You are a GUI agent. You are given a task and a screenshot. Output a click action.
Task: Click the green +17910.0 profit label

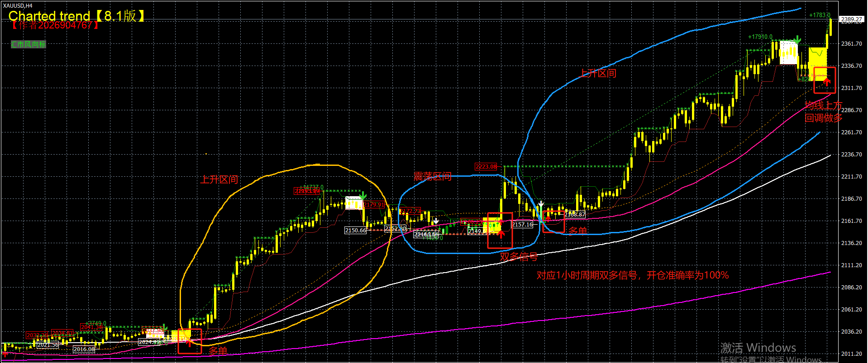[x=760, y=37]
